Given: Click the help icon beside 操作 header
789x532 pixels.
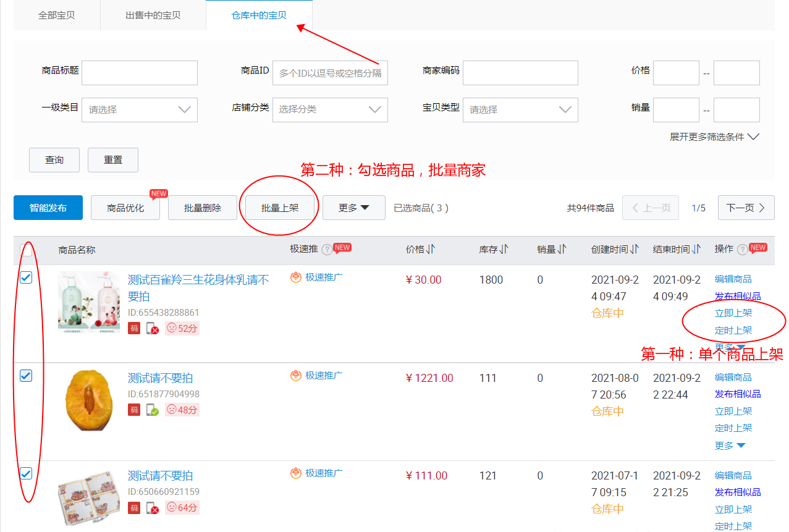Looking at the screenshot, I should (742, 250).
